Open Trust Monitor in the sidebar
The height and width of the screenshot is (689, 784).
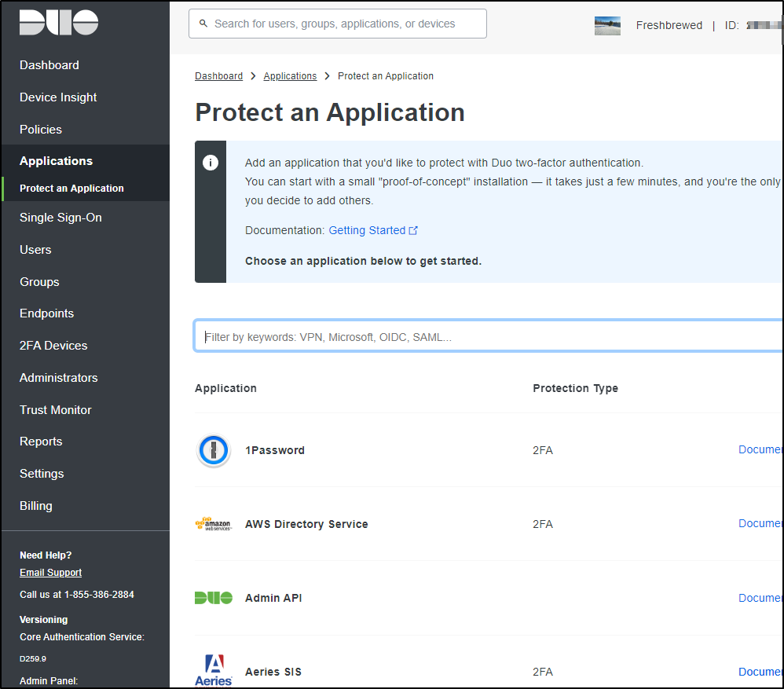(x=56, y=410)
